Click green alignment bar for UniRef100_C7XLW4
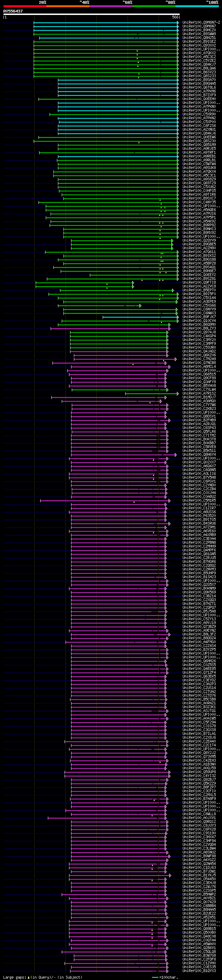 [x=120, y=390]
